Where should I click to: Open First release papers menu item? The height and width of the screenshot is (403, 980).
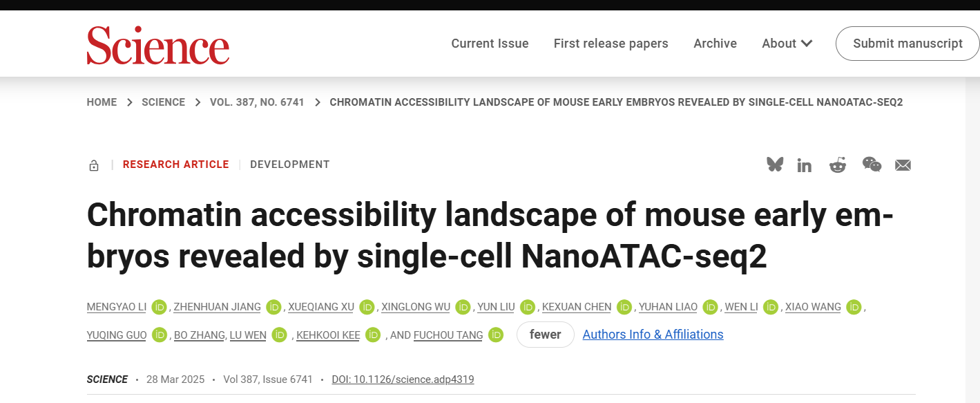click(x=611, y=44)
